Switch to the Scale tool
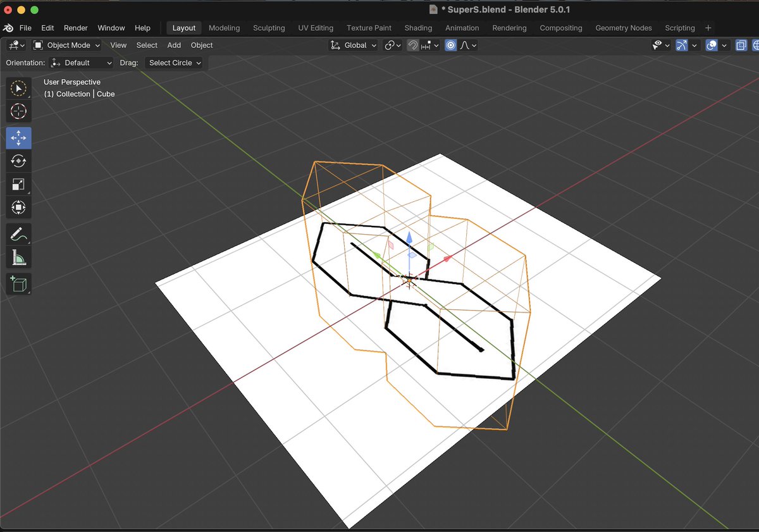This screenshot has width=759, height=532. click(18, 184)
